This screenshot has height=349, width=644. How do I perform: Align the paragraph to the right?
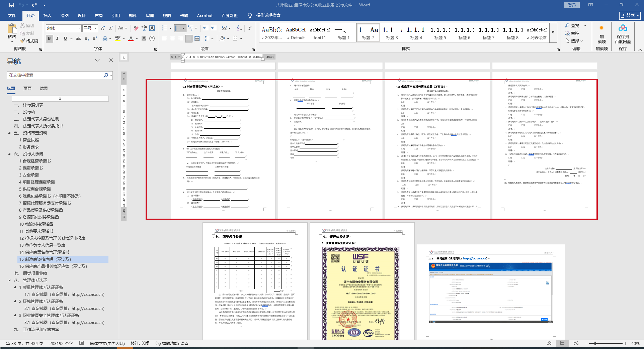point(181,38)
